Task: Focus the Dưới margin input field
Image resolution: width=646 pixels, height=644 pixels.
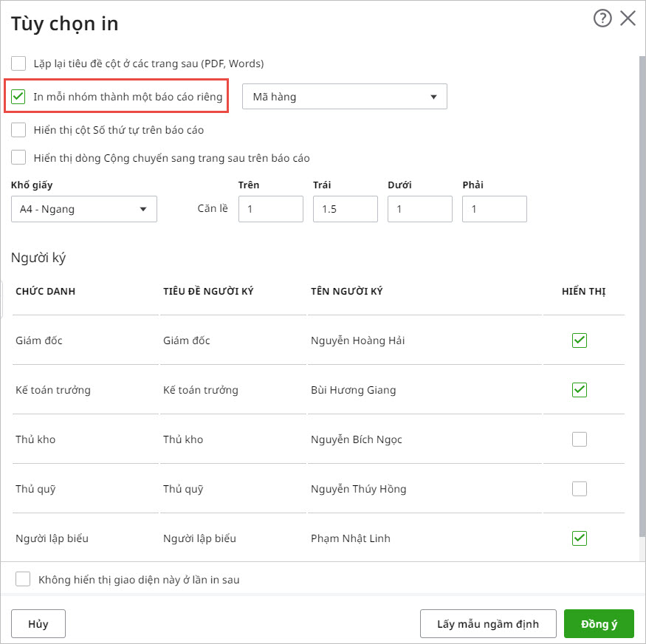Action: click(x=419, y=209)
